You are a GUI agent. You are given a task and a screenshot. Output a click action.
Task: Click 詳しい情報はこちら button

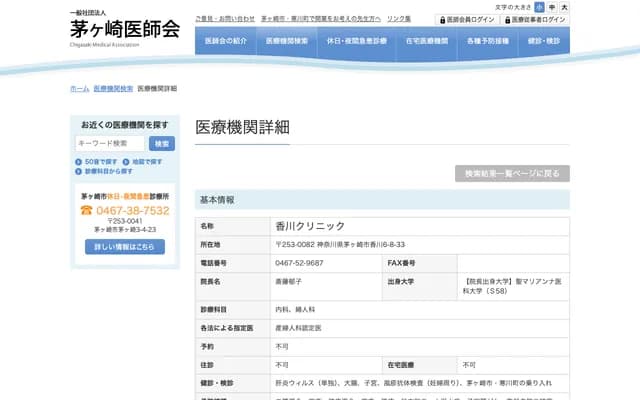(124, 246)
